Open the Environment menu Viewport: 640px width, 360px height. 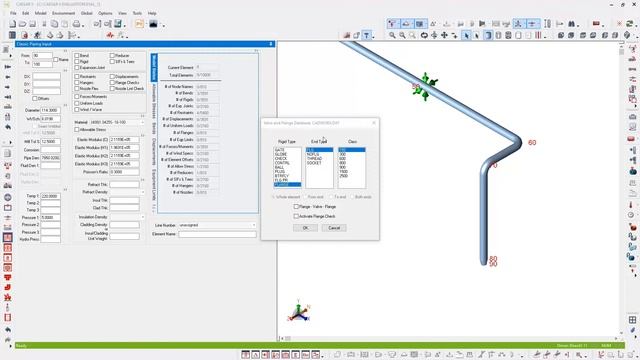click(x=63, y=13)
